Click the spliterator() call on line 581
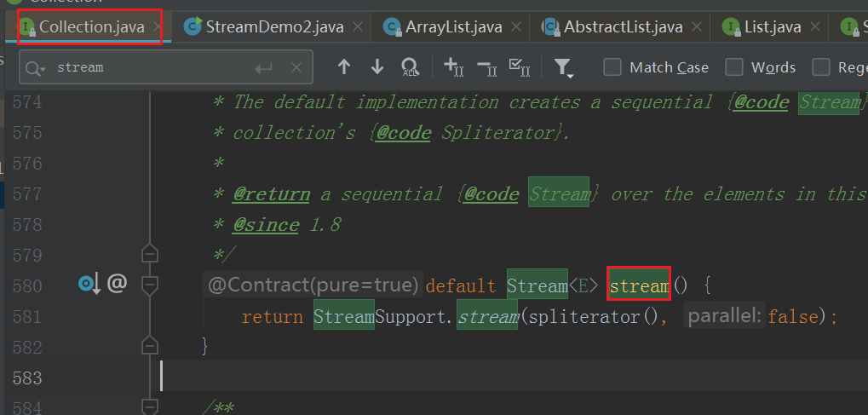The image size is (868, 415). coord(593,316)
